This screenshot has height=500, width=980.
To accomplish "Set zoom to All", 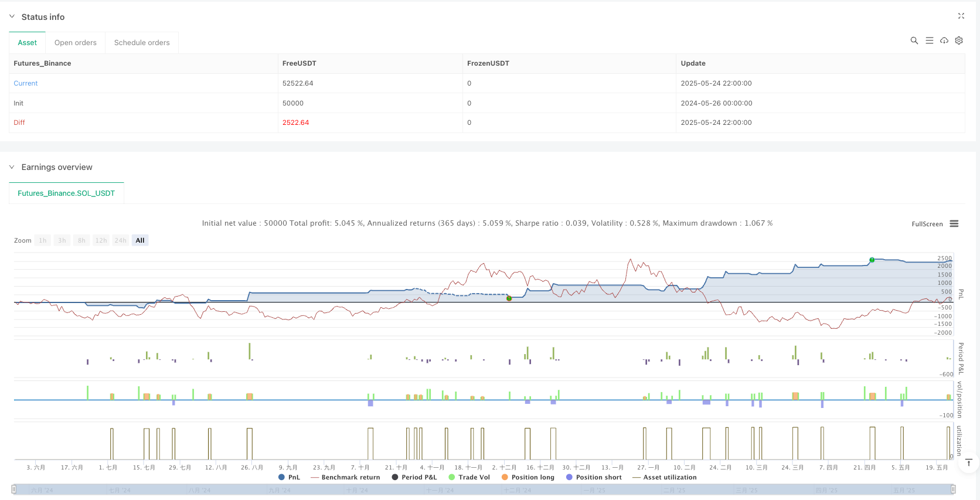I will [140, 240].
